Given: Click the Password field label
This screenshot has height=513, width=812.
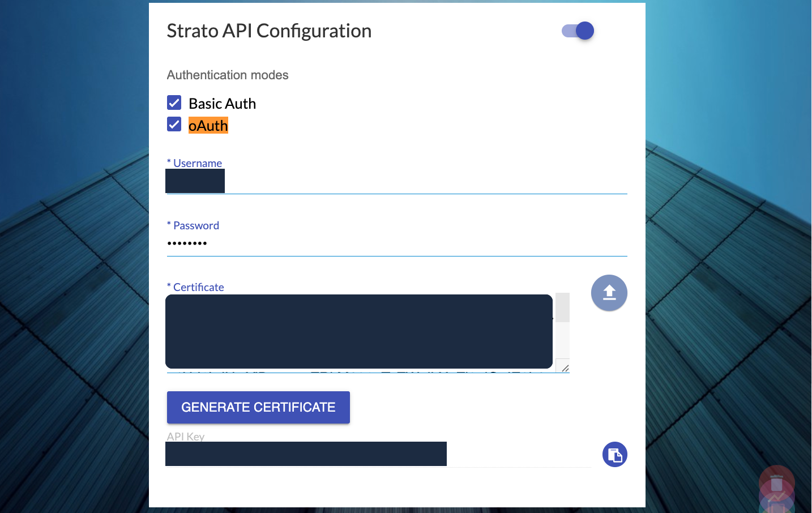Looking at the screenshot, I should tap(196, 225).
